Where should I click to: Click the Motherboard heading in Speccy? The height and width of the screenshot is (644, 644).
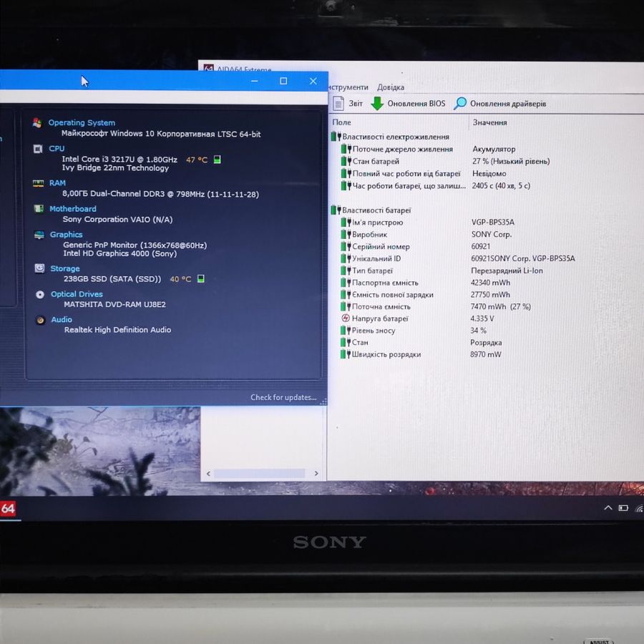(73, 209)
